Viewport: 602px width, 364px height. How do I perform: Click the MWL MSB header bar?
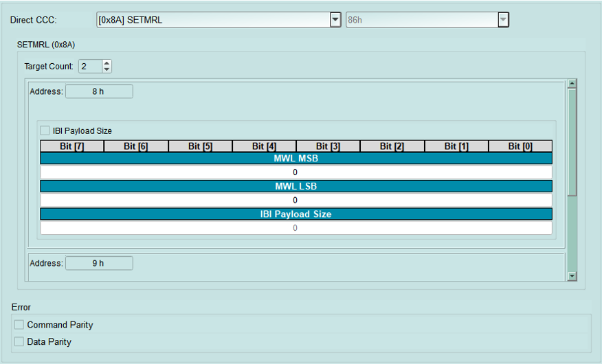(x=296, y=159)
